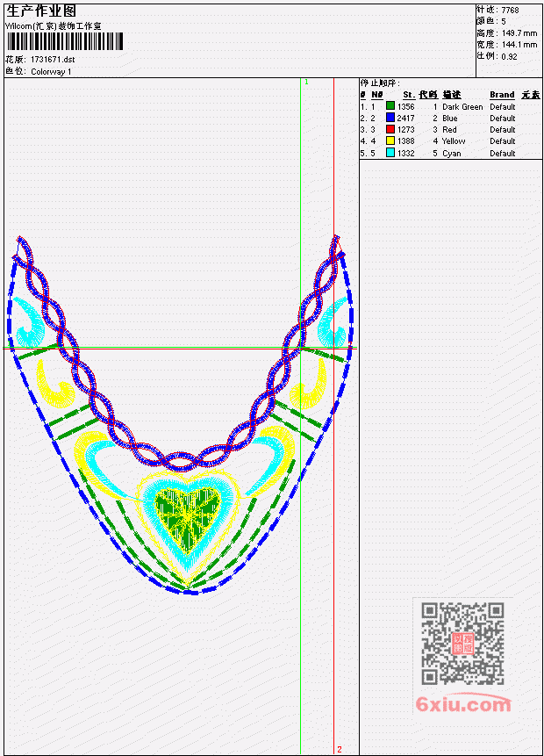Select the Blue description text
The image size is (544, 756).
pos(450,119)
